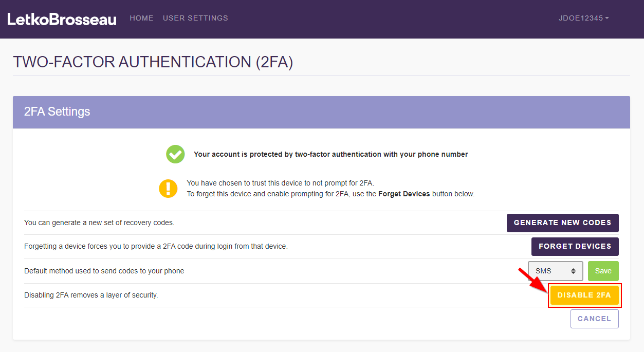The image size is (644, 352).
Task: Click the green checkmark status icon
Action: point(175,154)
